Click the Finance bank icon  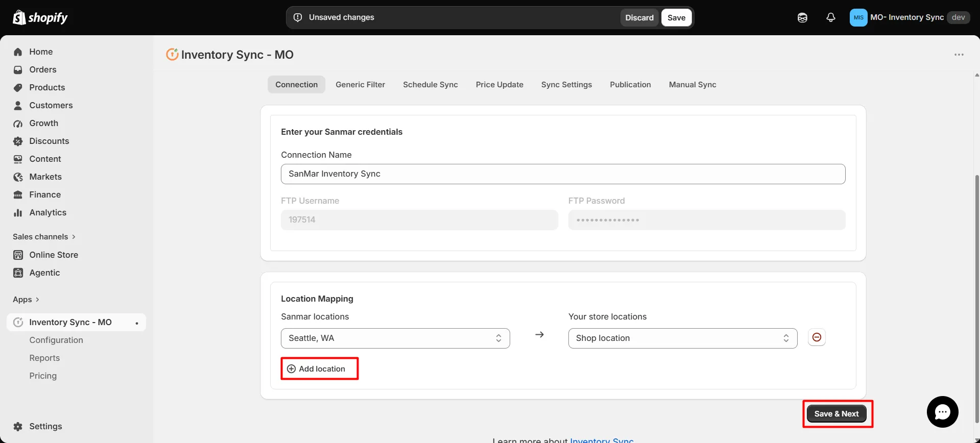click(18, 194)
